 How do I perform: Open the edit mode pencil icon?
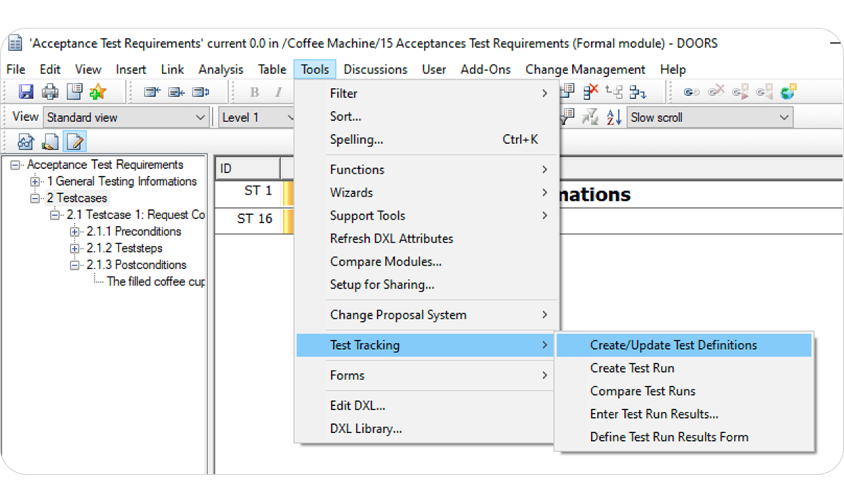[x=74, y=142]
